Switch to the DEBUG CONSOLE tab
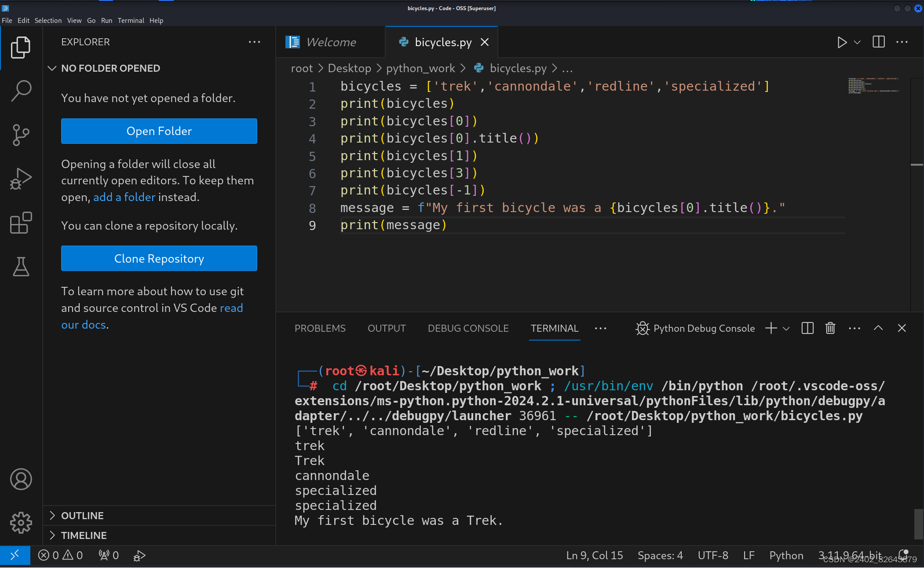 click(468, 328)
